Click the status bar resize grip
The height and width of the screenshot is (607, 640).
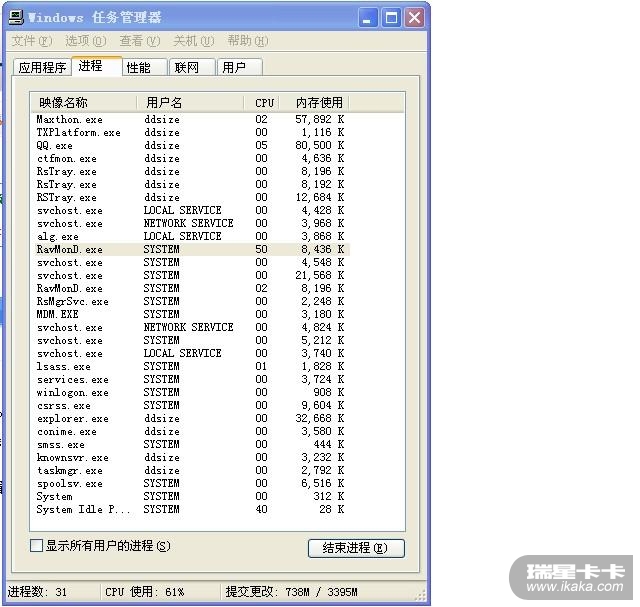pyautogui.click(x=420, y=595)
